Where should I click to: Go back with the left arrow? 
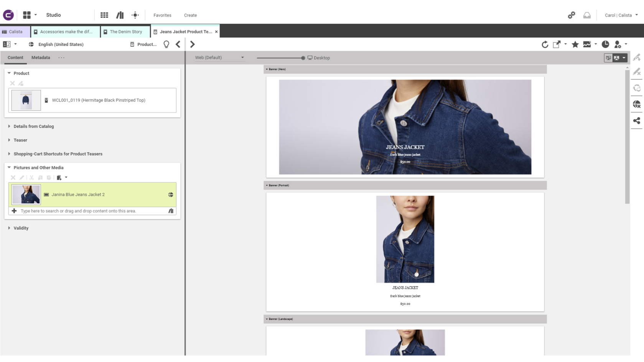click(x=178, y=44)
